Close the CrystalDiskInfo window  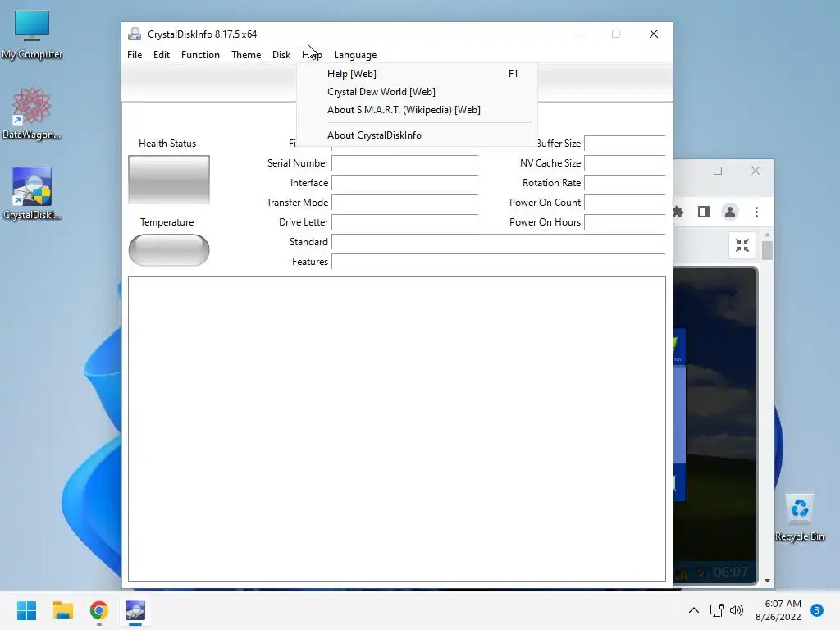coord(654,34)
